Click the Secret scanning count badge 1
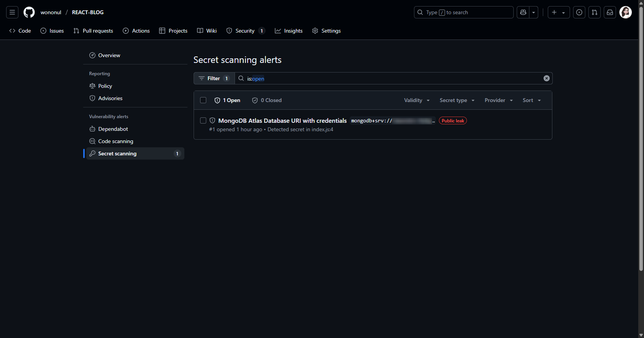This screenshot has height=338, width=644. [x=177, y=153]
